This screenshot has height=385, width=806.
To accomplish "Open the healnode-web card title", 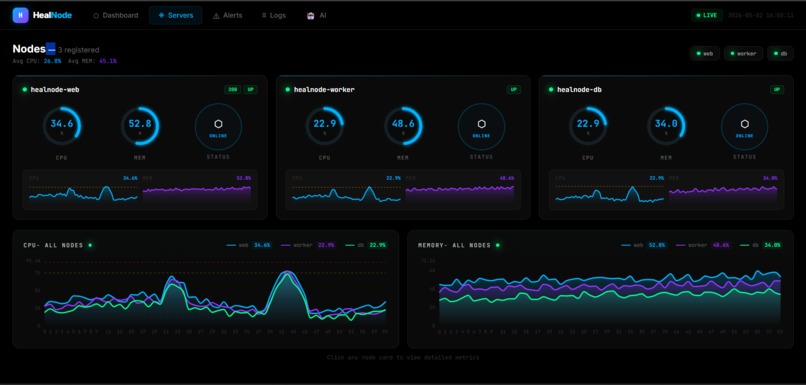I will 55,89.
